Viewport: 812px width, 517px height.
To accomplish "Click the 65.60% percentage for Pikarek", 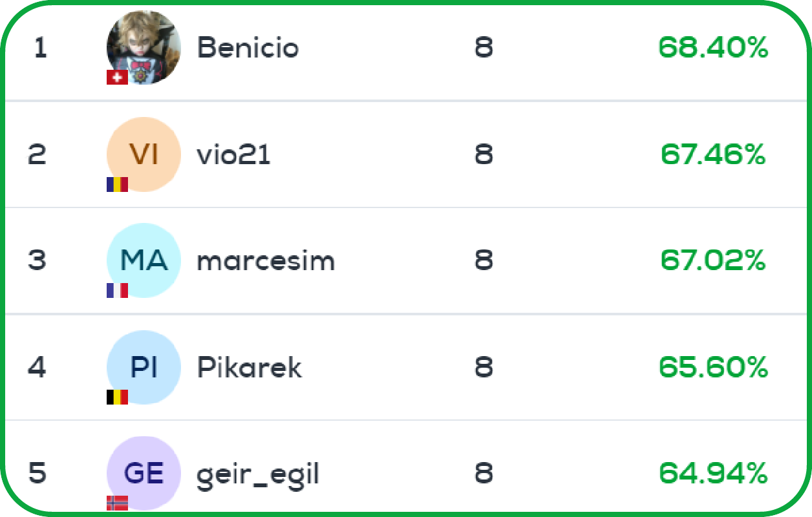I will tap(713, 368).
